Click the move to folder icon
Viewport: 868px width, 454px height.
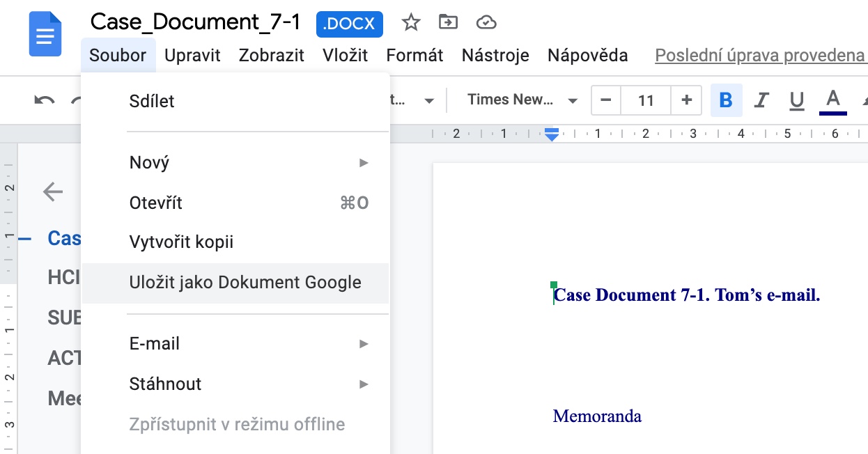[448, 23]
